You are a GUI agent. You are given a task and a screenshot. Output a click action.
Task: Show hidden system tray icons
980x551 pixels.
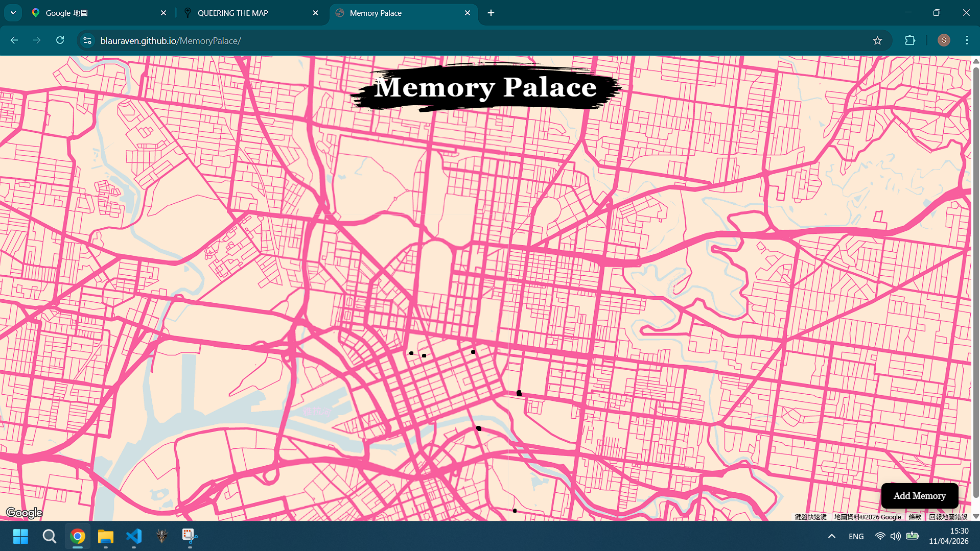(x=831, y=536)
